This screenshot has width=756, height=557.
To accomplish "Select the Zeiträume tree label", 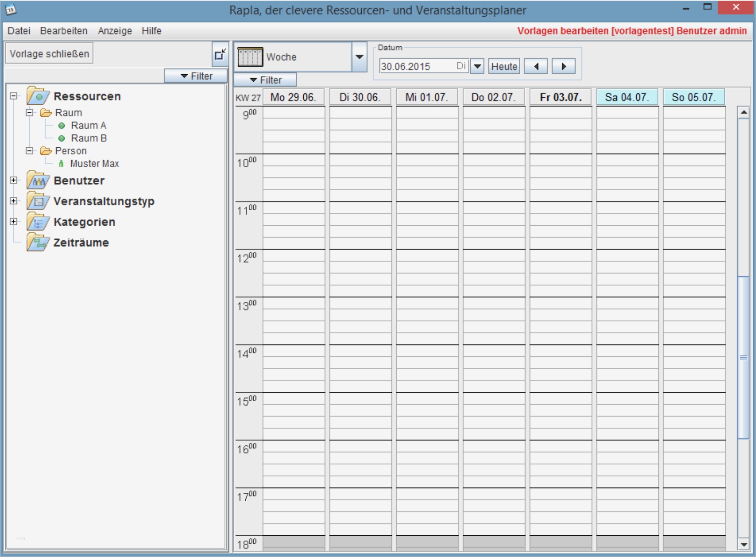I will pos(81,242).
